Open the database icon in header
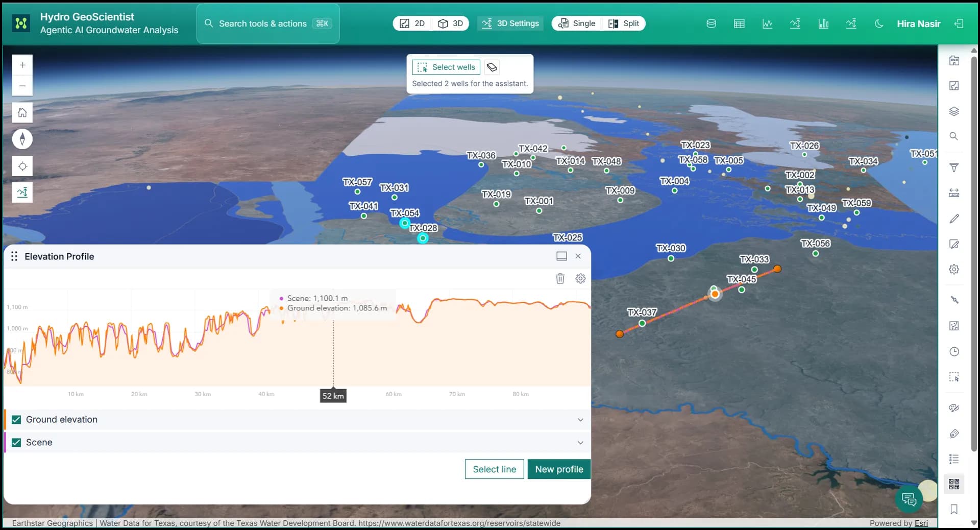Screen dimensions: 980x530 tap(711, 23)
